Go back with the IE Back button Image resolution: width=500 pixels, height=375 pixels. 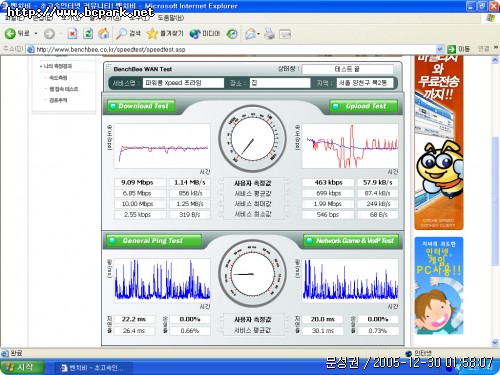pos(17,33)
